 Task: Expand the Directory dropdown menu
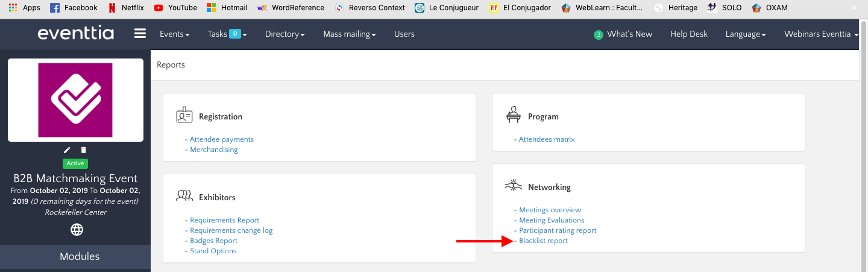click(285, 34)
